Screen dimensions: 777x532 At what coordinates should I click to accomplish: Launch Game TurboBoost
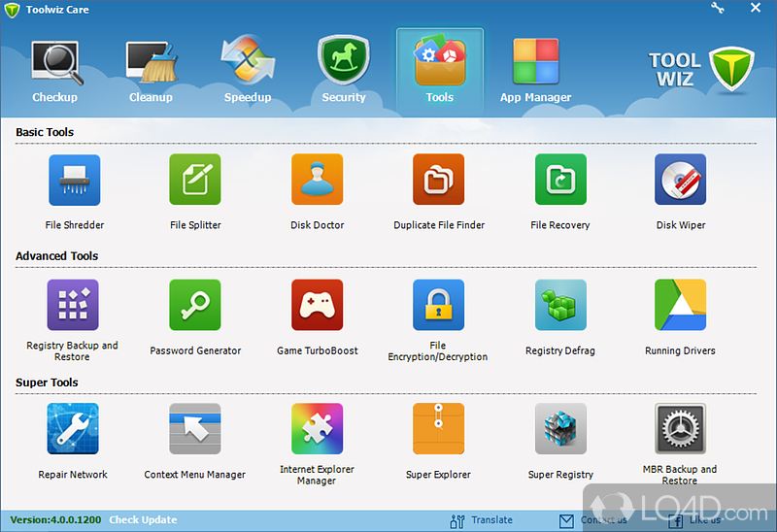[x=317, y=306]
